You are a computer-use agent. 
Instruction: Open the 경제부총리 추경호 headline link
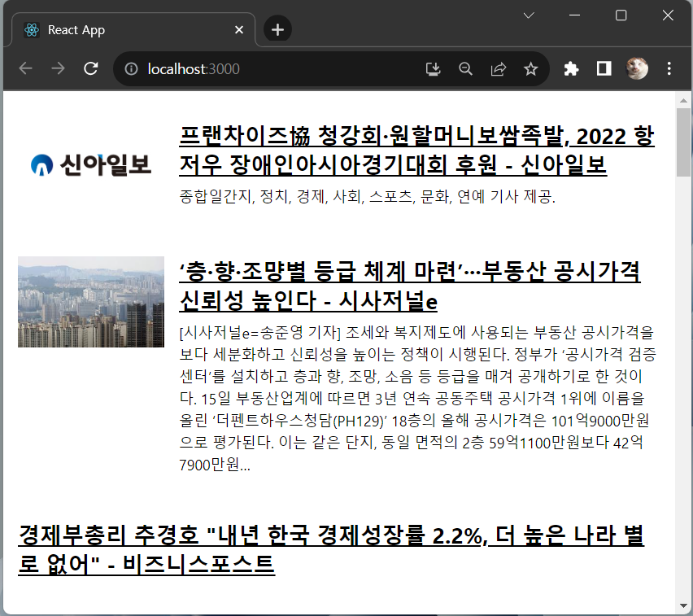point(331,549)
